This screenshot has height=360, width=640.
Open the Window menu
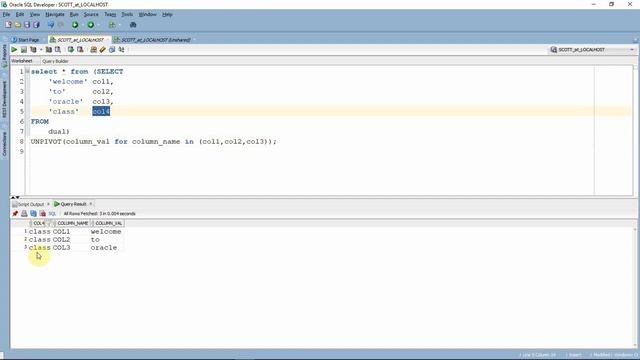point(147,14)
